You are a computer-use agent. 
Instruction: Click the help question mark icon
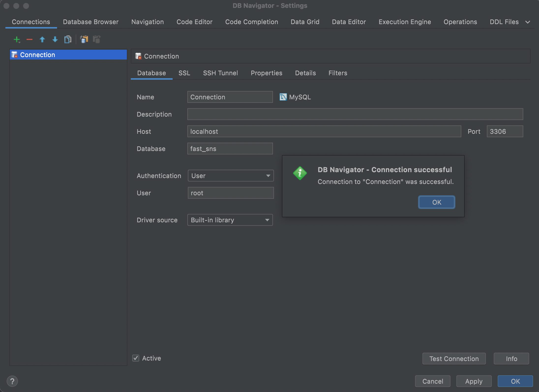12,381
